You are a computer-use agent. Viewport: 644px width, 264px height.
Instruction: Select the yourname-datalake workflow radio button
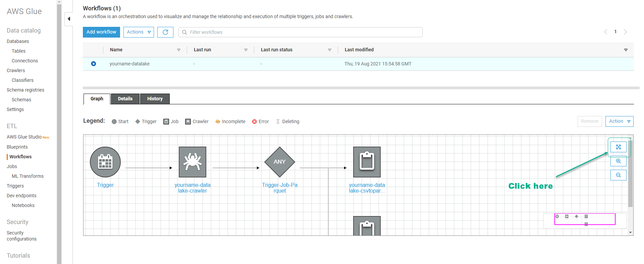[94, 64]
